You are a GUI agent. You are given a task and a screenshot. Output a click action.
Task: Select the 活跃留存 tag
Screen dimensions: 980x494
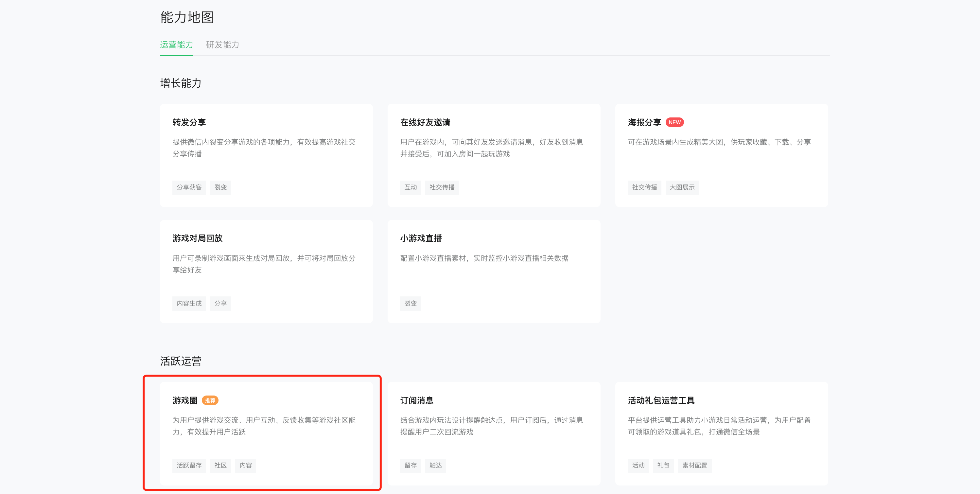click(x=189, y=466)
